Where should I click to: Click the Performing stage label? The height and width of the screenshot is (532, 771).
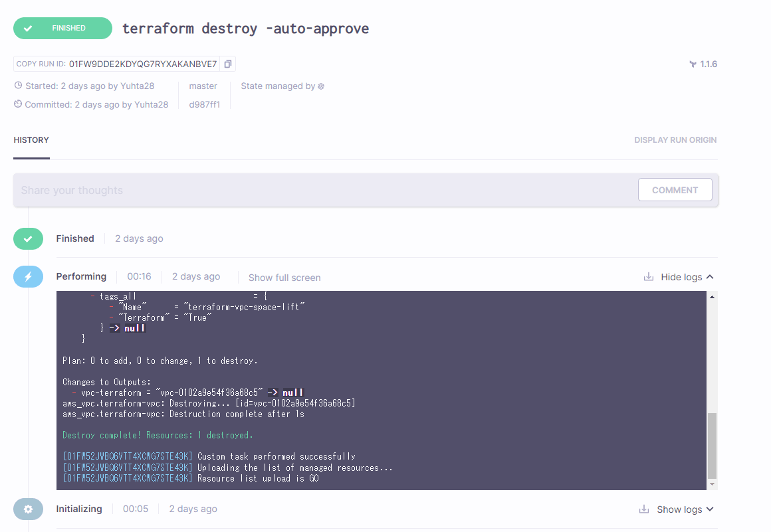click(x=81, y=276)
